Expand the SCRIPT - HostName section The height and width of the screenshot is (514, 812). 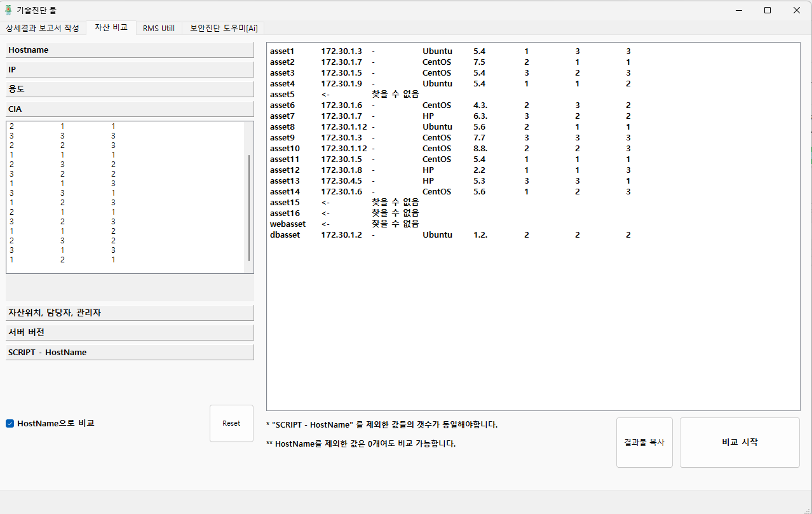pos(130,352)
